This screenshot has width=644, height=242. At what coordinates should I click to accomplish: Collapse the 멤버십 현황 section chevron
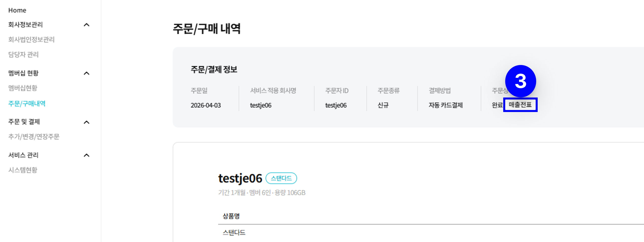(87, 73)
